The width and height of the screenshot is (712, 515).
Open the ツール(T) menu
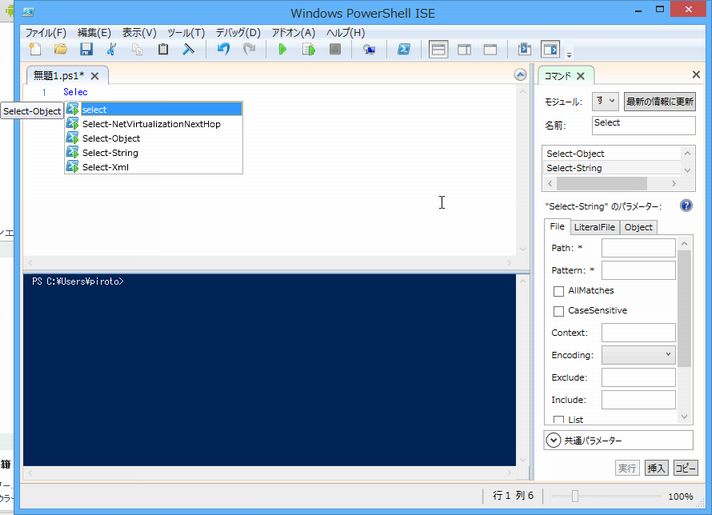(186, 33)
